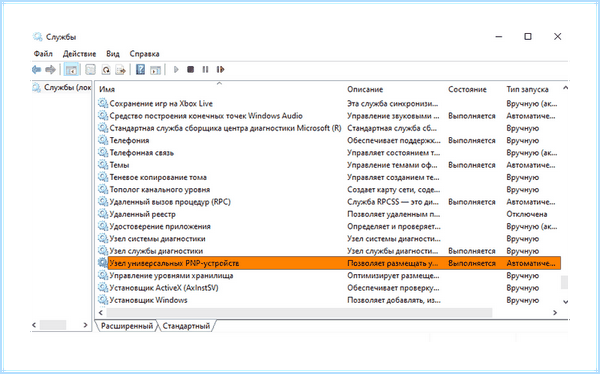
Task: Click the tree pane scrollbar right arrow
Action: click(x=85, y=325)
